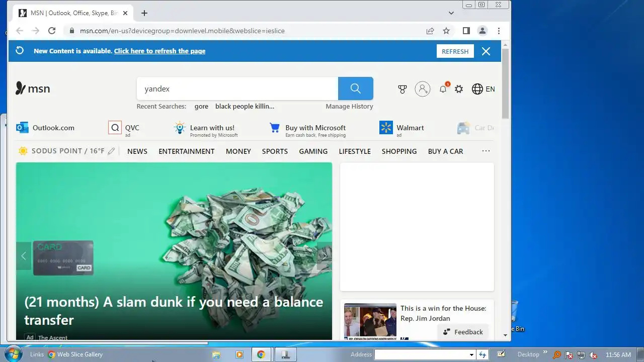The image size is (644, 362).
Task: Expand the Desktop toolbar chevron on taskbar
Action: pyautogui.click(x=545, y=352)
